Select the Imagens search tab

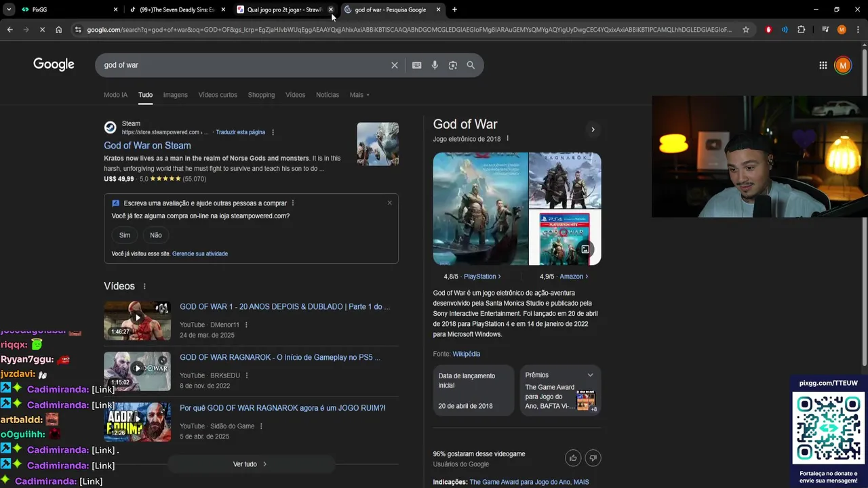tap(175, 95)
